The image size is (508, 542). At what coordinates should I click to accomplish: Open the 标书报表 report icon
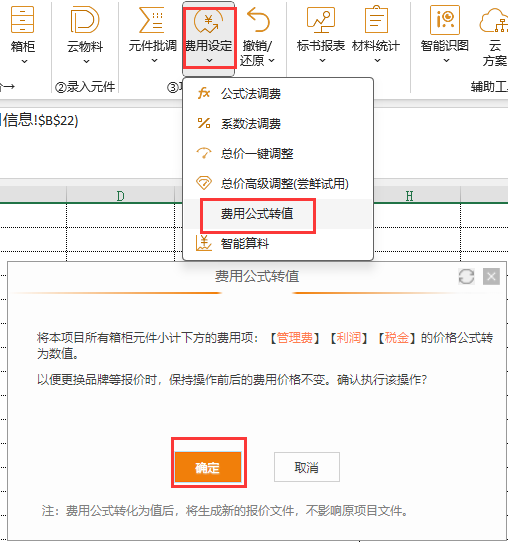(321, 19)
